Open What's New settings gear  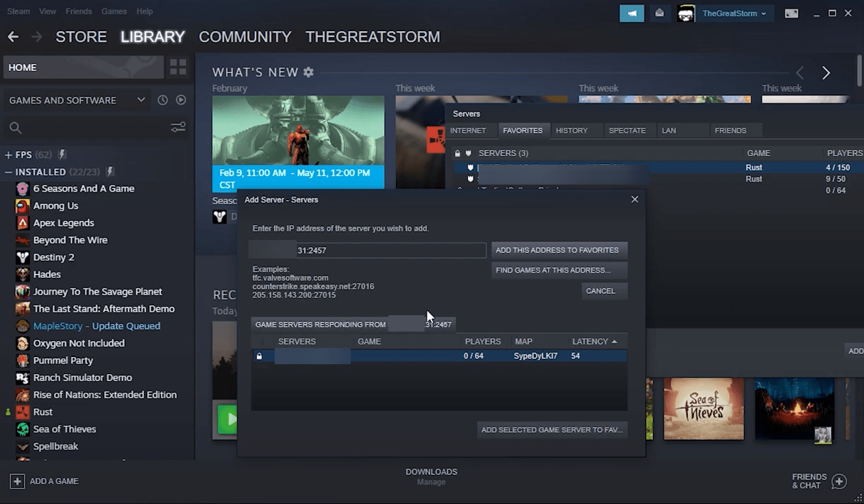click(x=308, y=72)
